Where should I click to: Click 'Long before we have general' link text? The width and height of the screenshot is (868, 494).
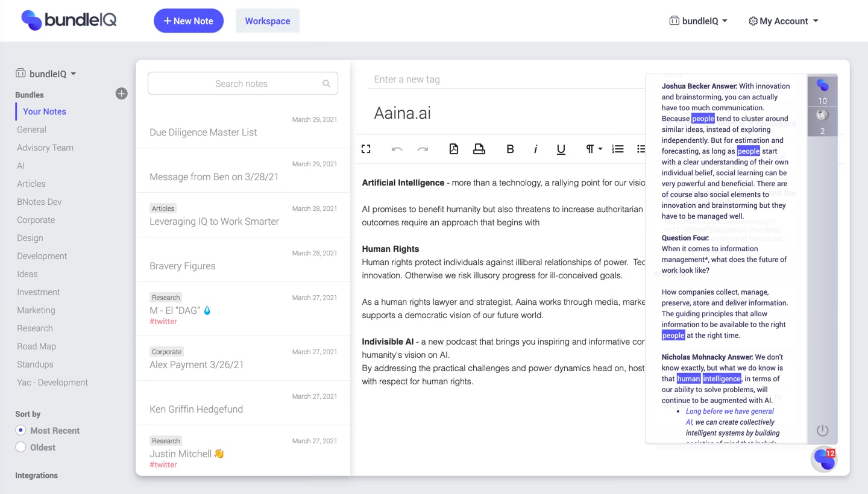(x=730, y=411)
